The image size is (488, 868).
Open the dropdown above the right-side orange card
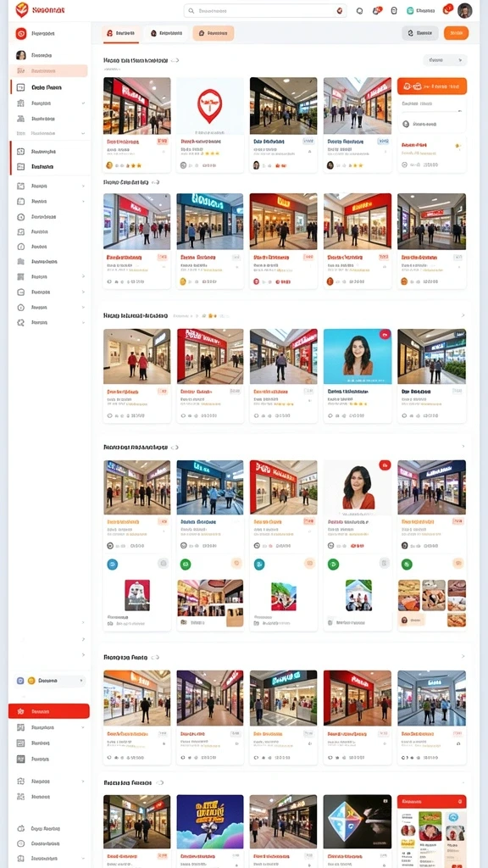click(445, 60)
